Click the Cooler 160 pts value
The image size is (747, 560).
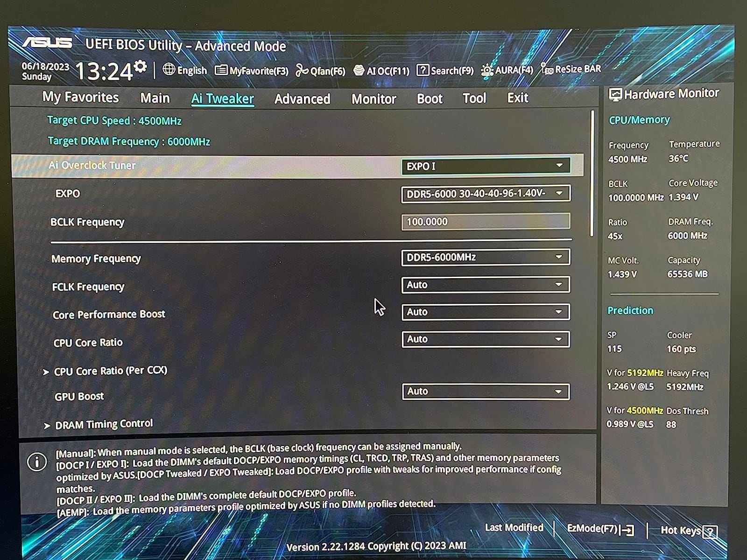tap(681, 349)
